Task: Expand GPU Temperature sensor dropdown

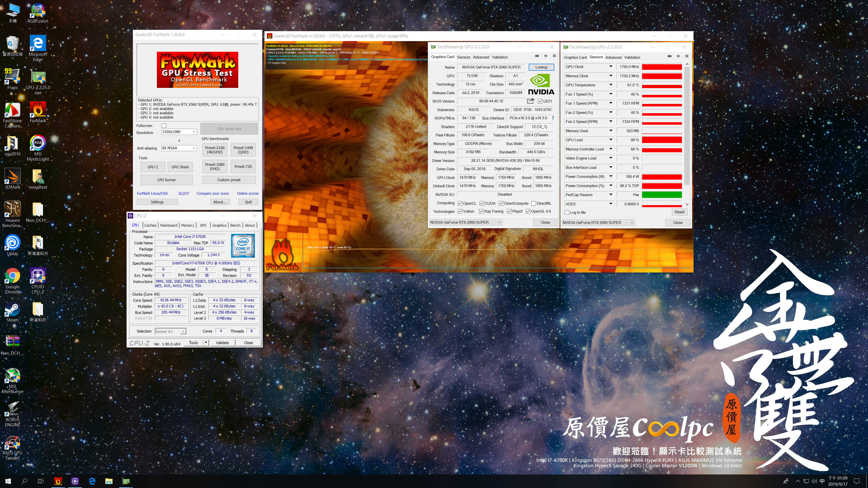Action: coord(611,85)
